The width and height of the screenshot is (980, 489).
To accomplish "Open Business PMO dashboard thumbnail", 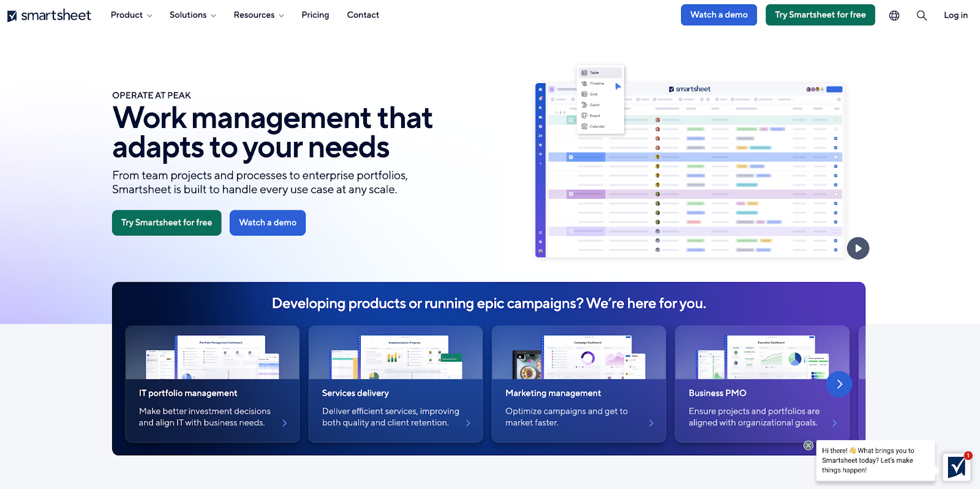I will 762,356.
